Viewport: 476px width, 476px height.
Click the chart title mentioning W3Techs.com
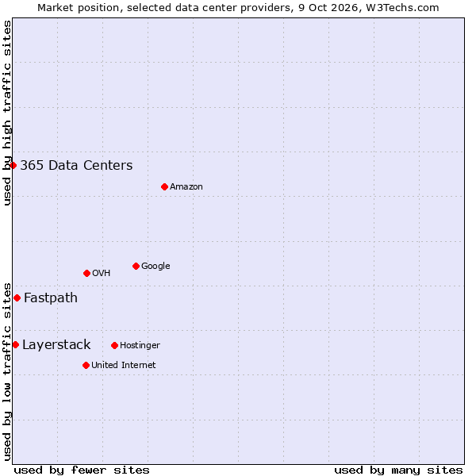238,8
